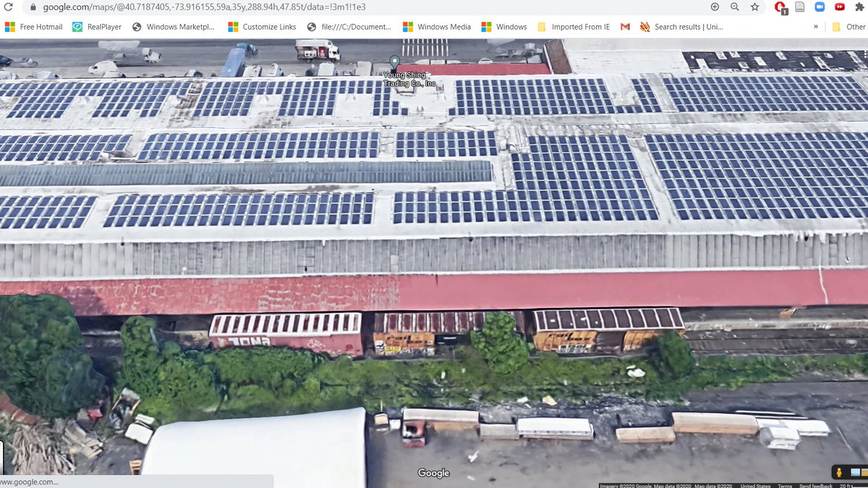Viewport: 868px width, 488px height.
Task: Open the file:///C:/Document bookmark
Action: 349,27
